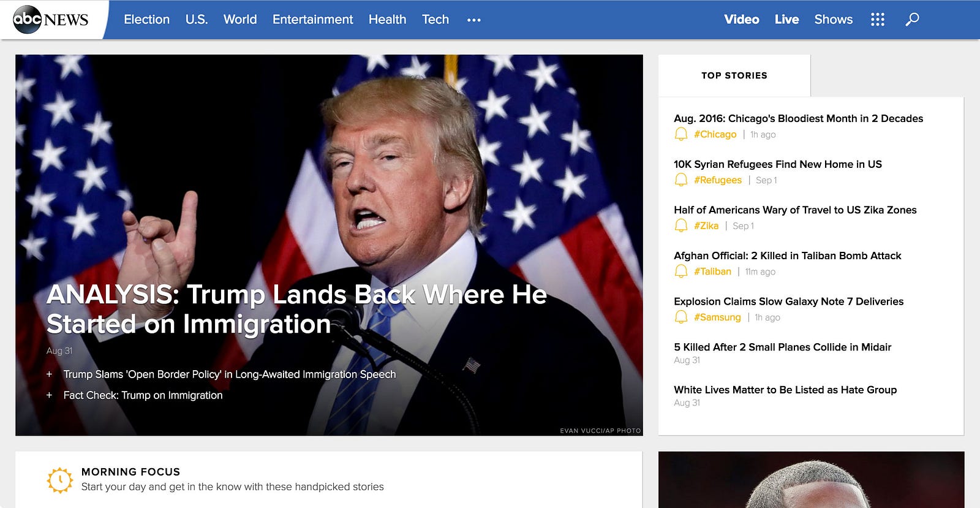980x508 pixels.
Task: Open the Live stream link
Action: [x=786, y=20]
